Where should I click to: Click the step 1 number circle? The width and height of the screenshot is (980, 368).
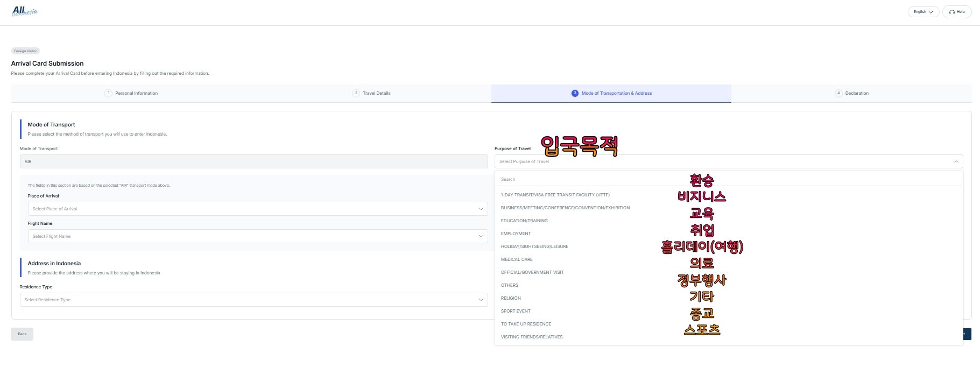[x=108, y=93]
